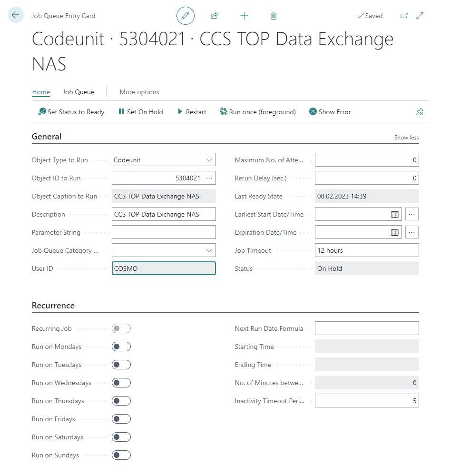This screenshot has width=460, height=476.
Task: Open Object ID to Run lookup ellipsis
Action: (209, 178)
